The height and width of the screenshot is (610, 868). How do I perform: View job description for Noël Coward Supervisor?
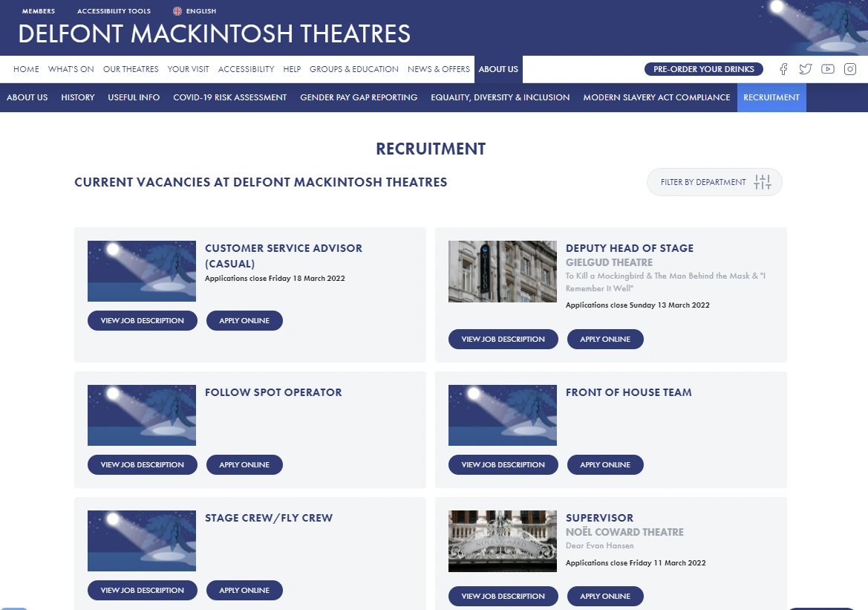coord(503,596)
